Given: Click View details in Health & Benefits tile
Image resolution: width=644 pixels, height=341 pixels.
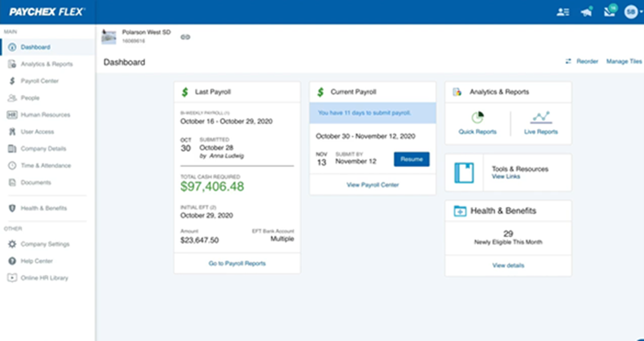Looking at the screenshot, I should [508, 266].
